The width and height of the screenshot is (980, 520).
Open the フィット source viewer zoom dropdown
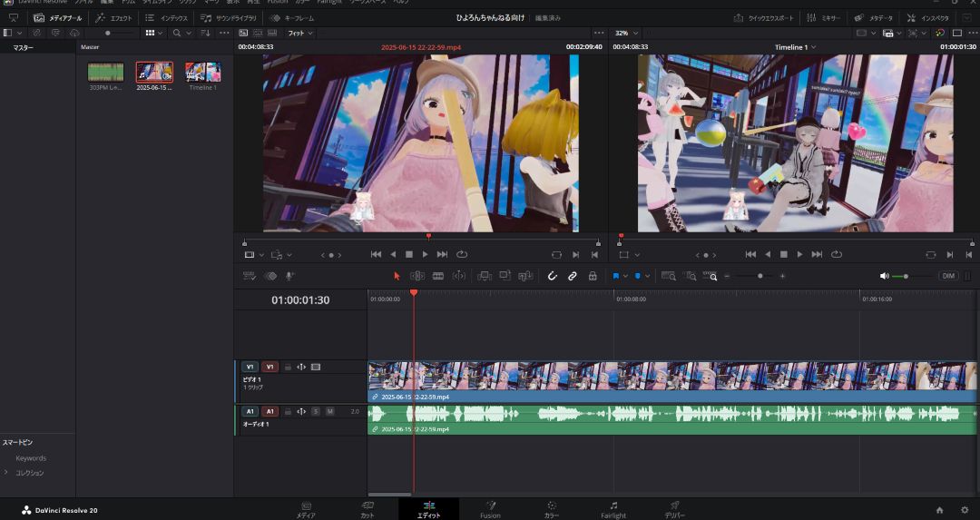tap(300, 33)
